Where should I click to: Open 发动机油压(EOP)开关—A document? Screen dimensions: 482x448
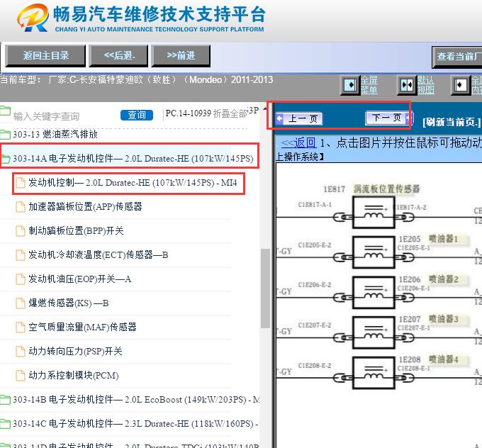coord(79,279)
